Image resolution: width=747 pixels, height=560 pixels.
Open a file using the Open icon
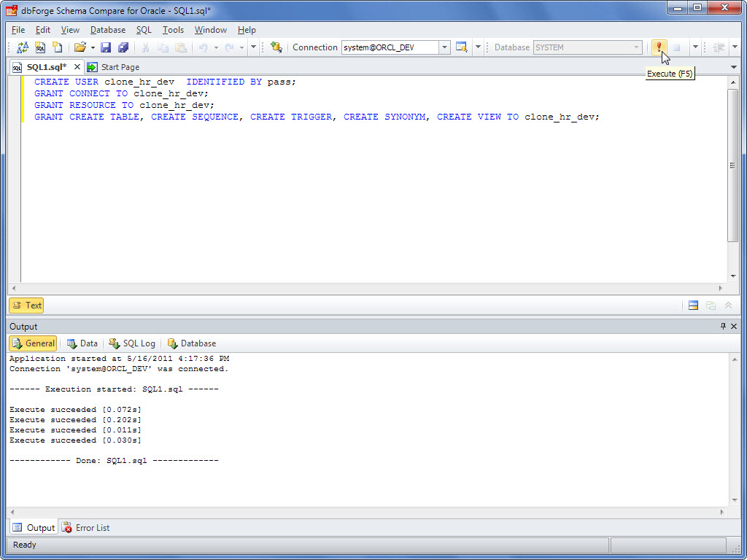click(x=82, y=46)
